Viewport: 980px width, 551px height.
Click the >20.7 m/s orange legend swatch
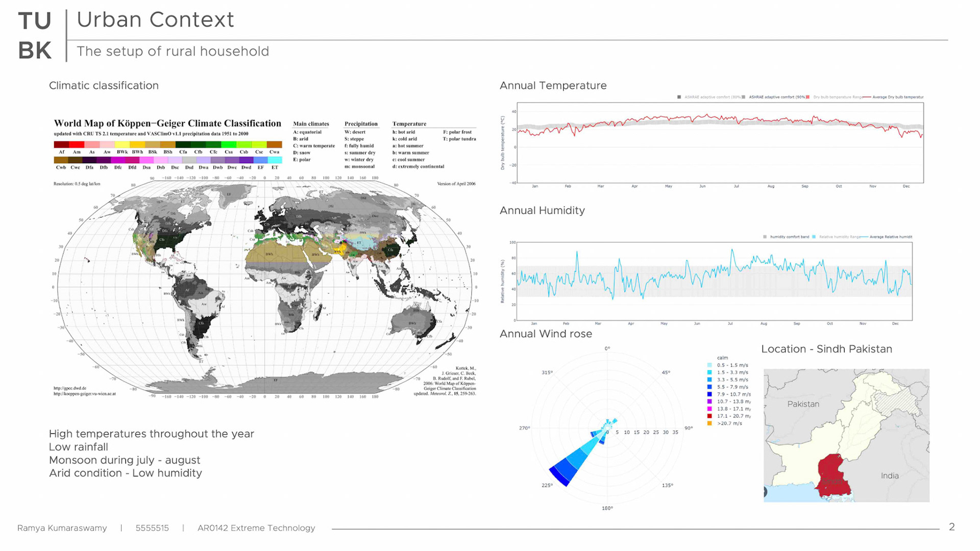709,423
